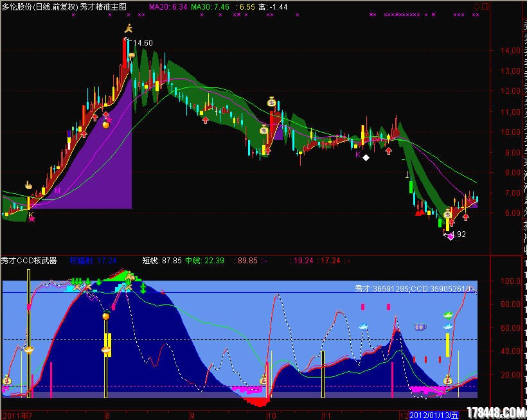Viewport: 527px width, 420px height.
Task: Click the 19.24 value in CCD header
Action: click(x=303, y=261)
